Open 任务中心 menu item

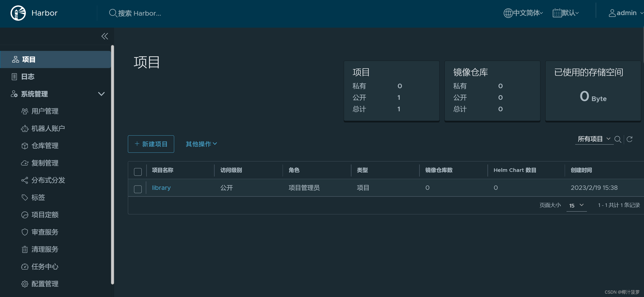click(45, 267)
